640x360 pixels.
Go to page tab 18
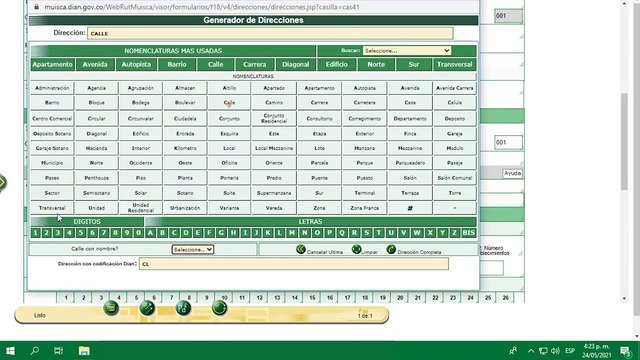[365, 298]
